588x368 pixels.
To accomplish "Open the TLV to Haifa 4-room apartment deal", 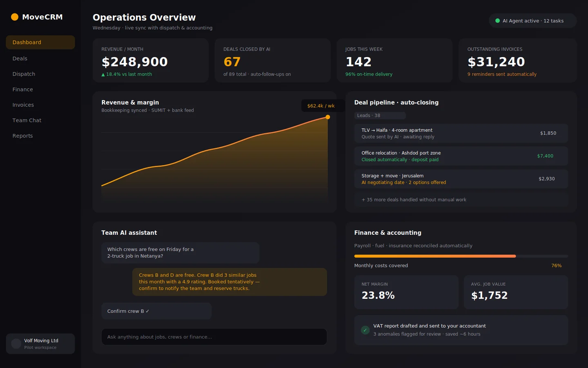I will pos(461,133).
